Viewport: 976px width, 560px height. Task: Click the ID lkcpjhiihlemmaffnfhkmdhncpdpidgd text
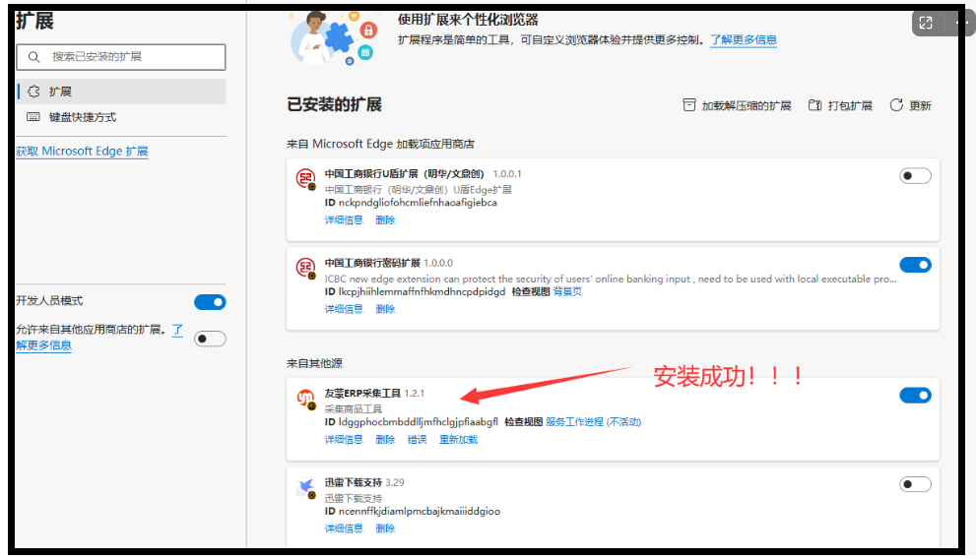tap(416, 292)
